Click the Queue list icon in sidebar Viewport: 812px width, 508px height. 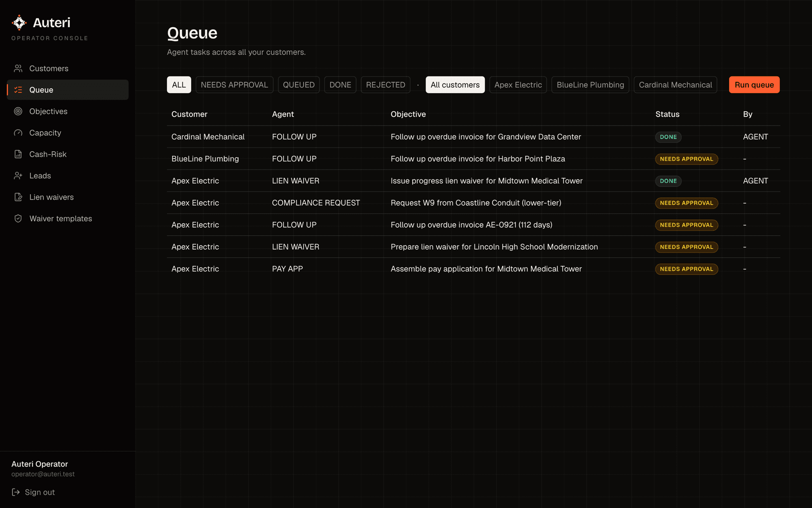click(x=18, y=90)
